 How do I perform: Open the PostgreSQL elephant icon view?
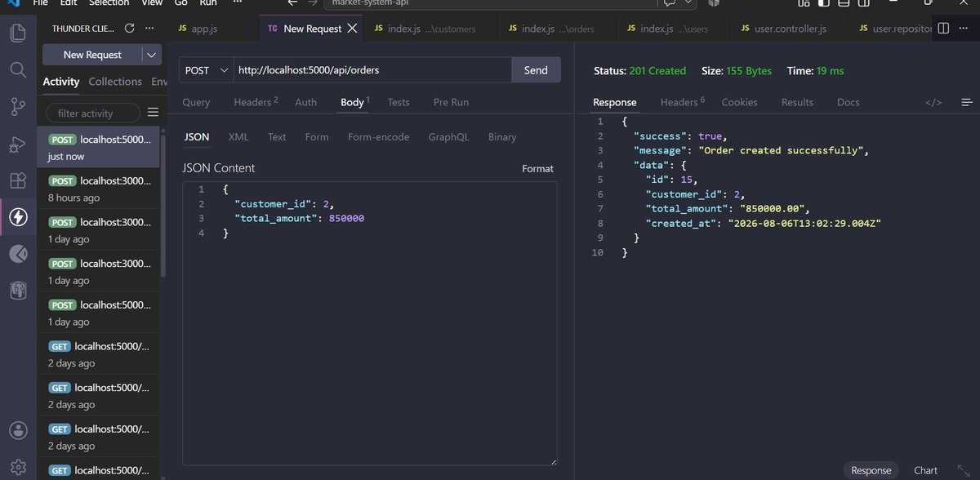17,290
